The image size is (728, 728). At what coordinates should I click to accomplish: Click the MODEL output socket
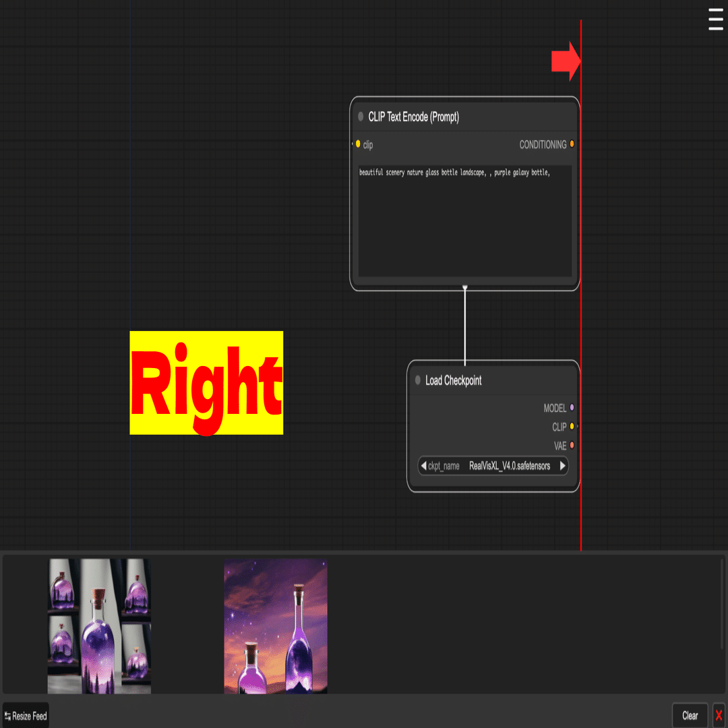pos(572,408)
